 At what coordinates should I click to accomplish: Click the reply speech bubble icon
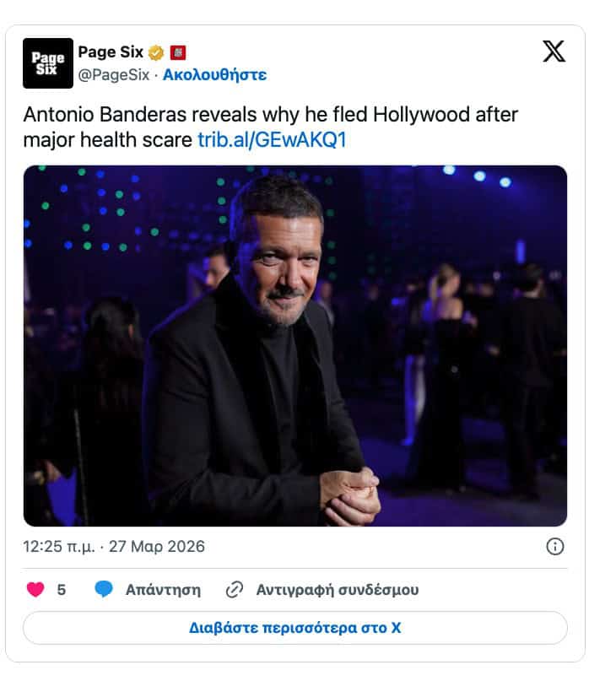pos(104,590)
